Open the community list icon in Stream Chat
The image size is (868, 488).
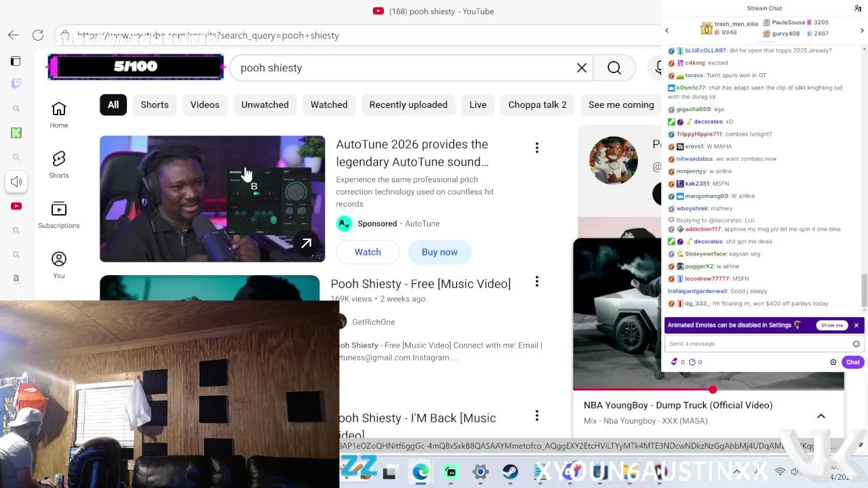pos(858,8)
